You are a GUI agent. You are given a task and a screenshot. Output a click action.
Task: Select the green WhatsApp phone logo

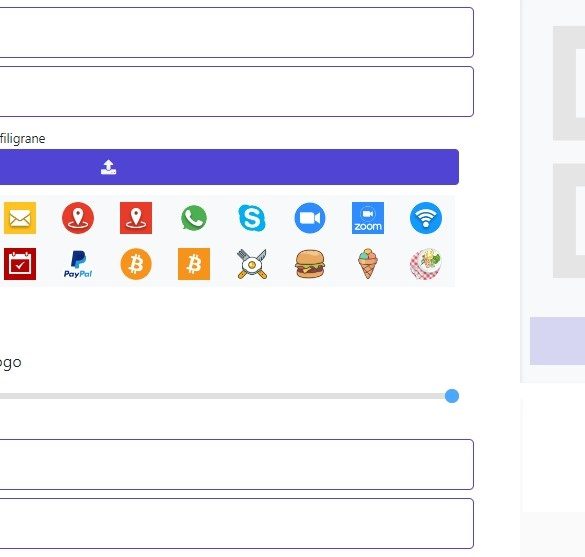(x=194, y=218)
